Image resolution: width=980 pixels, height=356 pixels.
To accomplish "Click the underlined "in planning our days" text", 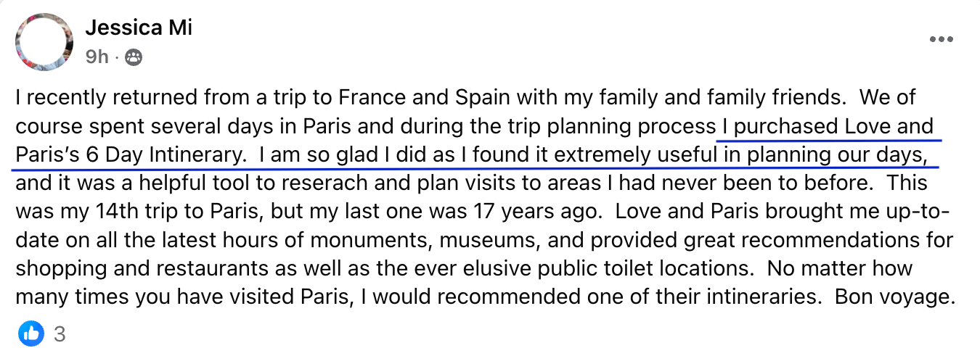I will pyautogui.click(x=826, y=154).
